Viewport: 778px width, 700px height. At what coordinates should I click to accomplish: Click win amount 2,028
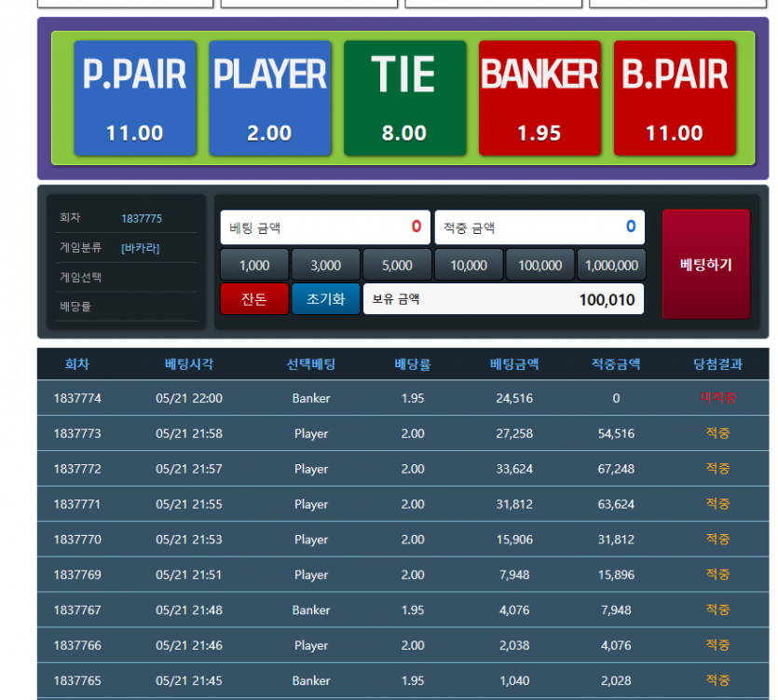click(x=616, y=680)
